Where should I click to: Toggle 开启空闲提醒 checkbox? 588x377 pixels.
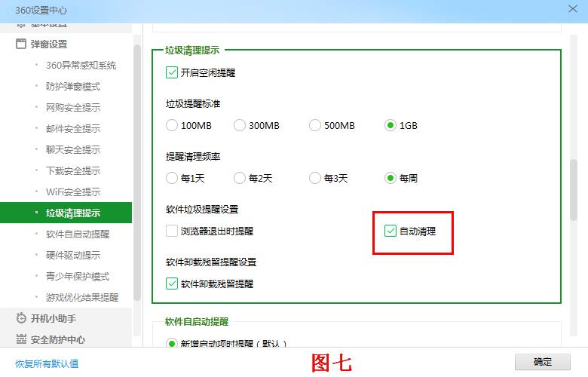(x=171, y=72)
